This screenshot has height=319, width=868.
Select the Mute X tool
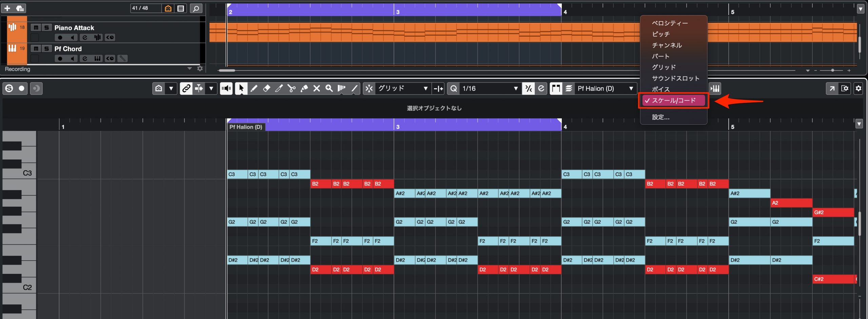pyautogui.click(x=316, y=89)
